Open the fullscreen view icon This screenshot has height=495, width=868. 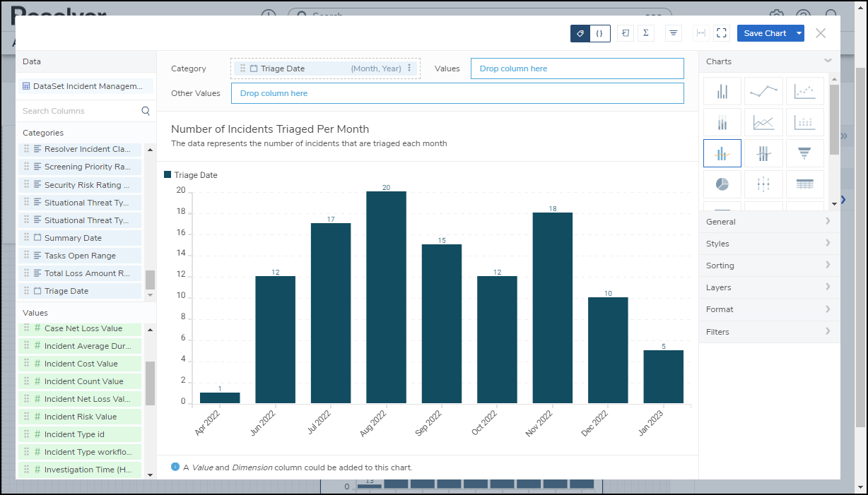(721, 33)
